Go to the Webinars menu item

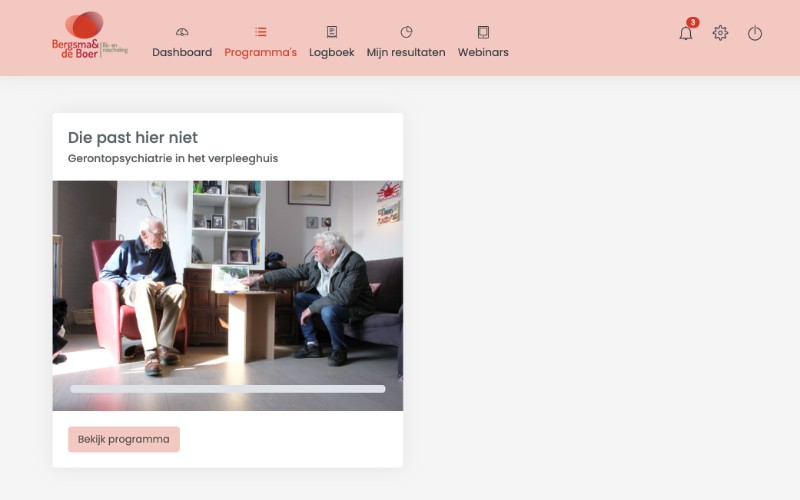point(483,52)
